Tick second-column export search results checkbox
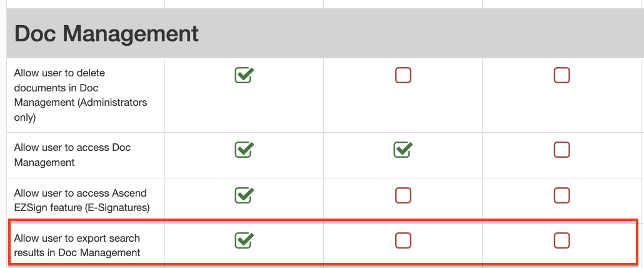 coord(403,240)
